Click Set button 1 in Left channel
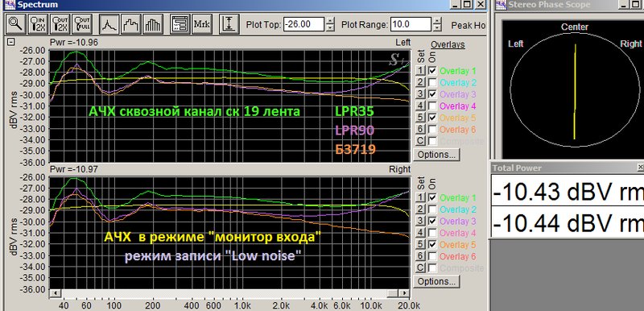Image resolution: width=644 pixels, height=311 pixels. 419,71
